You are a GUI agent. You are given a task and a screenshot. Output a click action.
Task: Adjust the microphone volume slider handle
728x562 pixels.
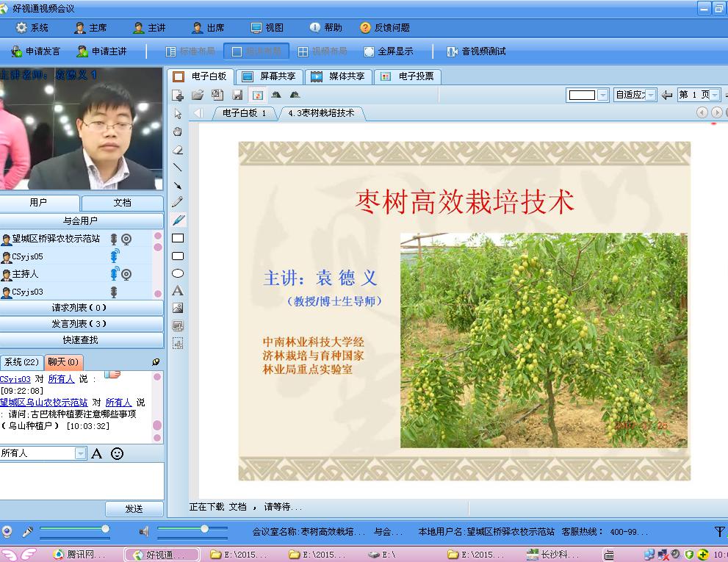coord(105,529)
